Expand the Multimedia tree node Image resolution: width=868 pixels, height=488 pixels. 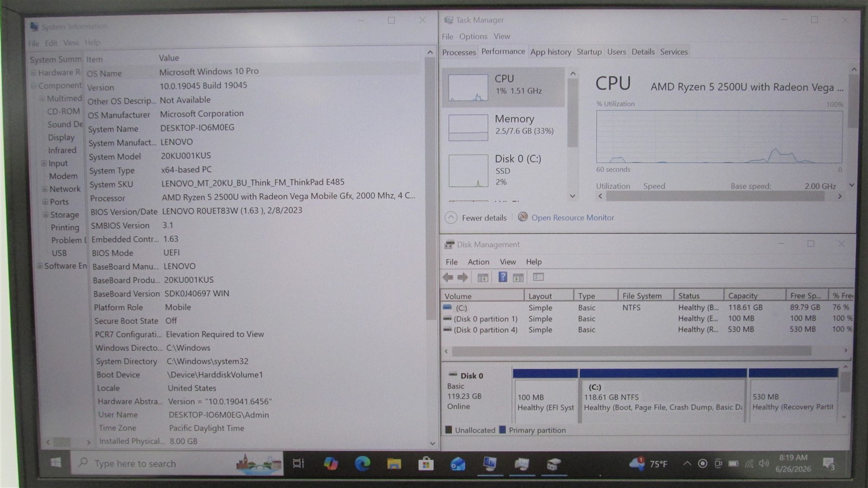pos(42,99)
